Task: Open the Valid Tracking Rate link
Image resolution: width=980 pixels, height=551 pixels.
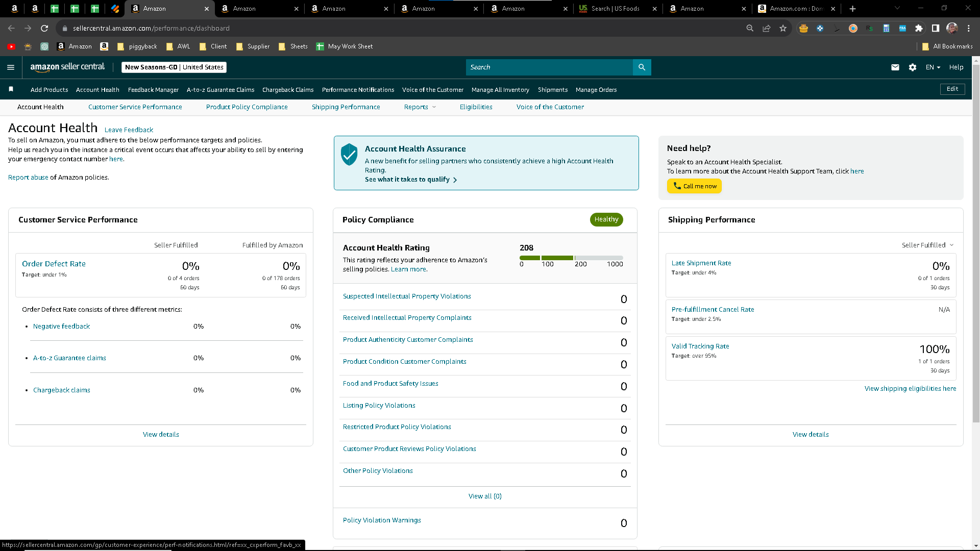Action: (x=700, y=346)
